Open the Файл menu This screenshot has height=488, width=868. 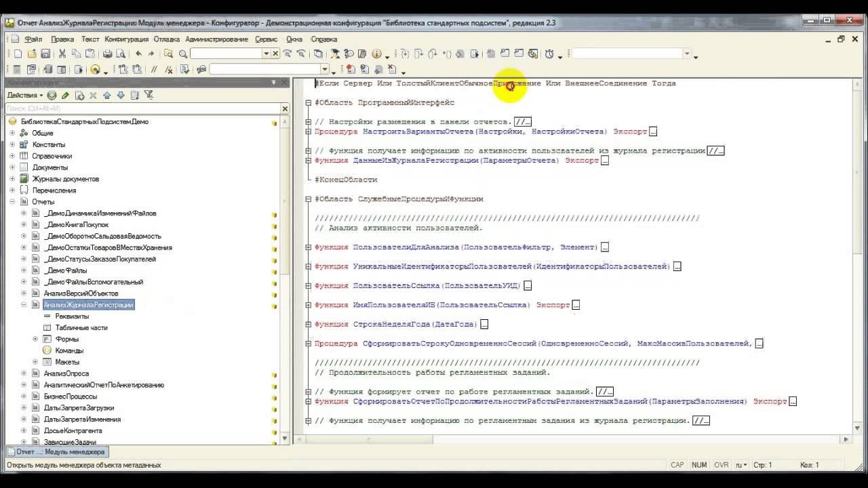coord(33,39)
